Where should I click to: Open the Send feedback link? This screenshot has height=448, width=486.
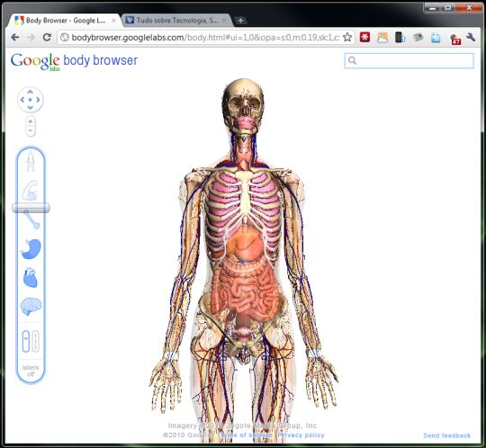(446, 435)
